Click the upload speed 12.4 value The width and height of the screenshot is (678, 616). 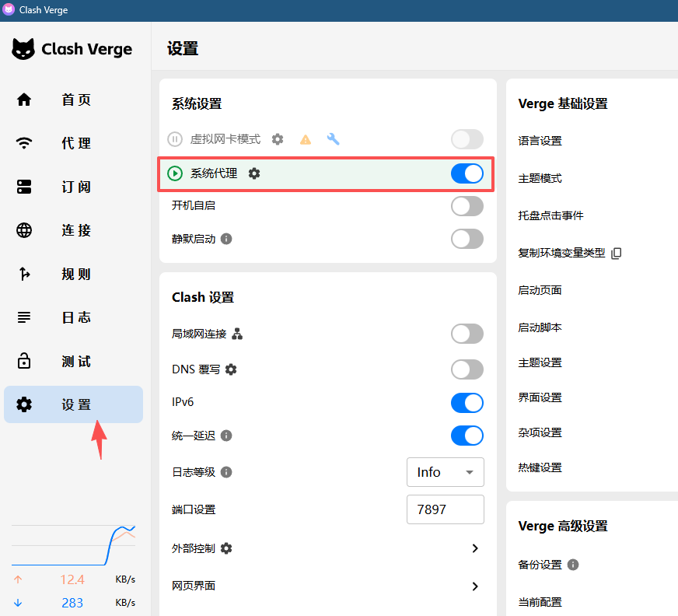tap(72, 579)
